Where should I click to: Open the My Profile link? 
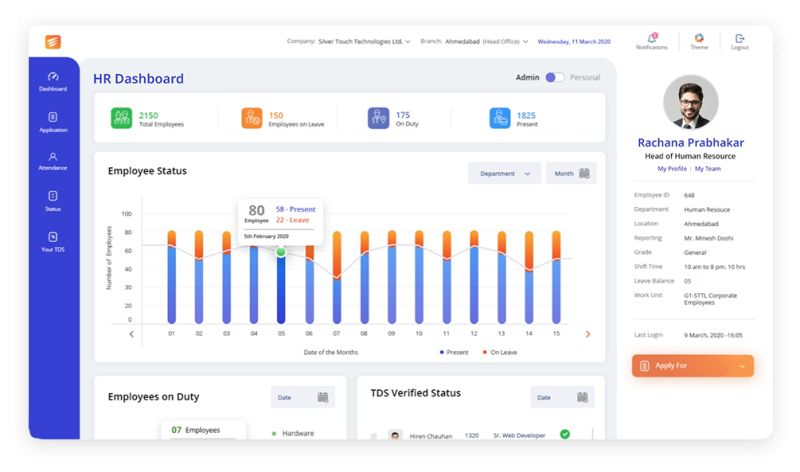(671, 169)
